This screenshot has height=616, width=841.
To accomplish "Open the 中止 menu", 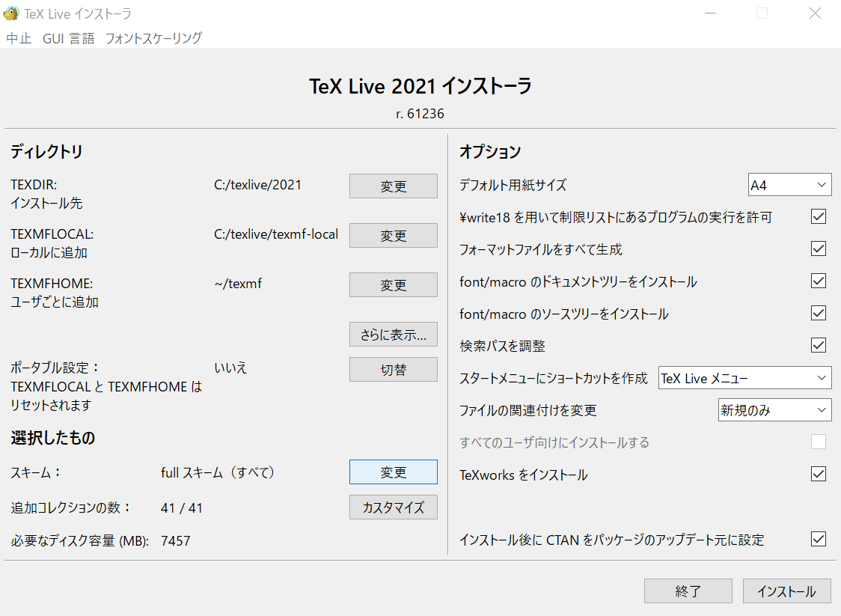I will coord(19,38).
